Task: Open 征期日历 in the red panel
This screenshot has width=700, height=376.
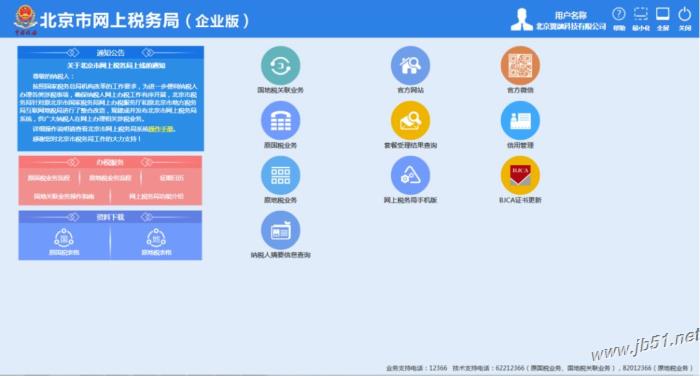Action: [171, 178]
